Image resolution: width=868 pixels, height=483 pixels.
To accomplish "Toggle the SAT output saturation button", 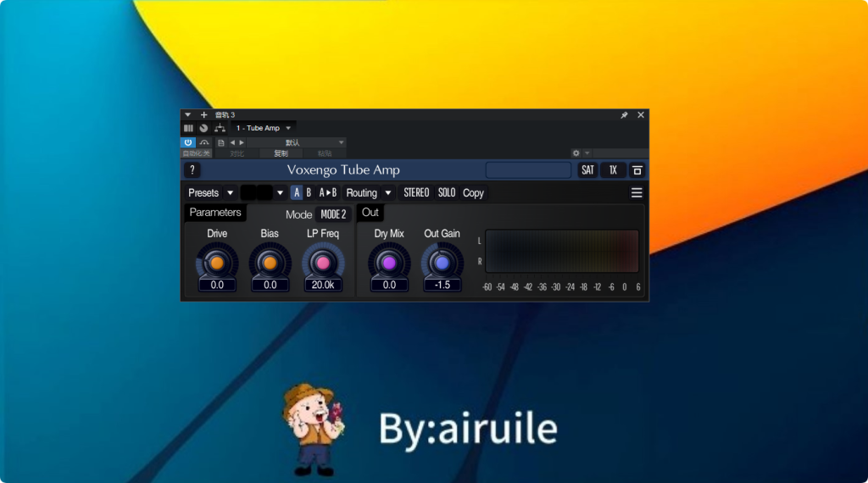I will click(x=587, y=170).
